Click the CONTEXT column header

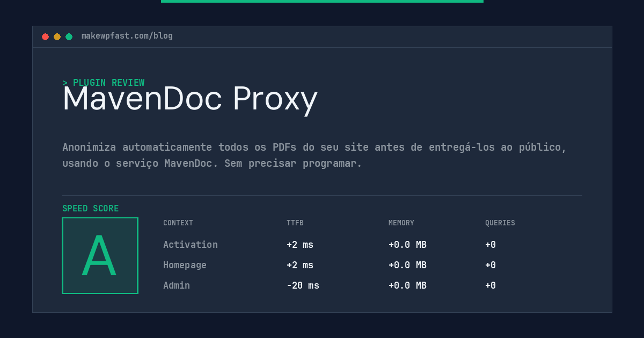point(178,223)
